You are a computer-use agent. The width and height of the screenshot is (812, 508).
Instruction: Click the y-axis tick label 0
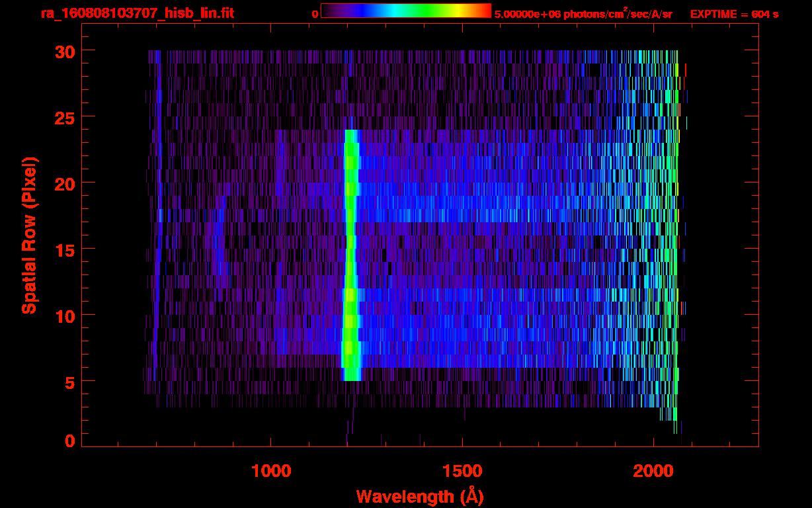[x=70, y=441]
